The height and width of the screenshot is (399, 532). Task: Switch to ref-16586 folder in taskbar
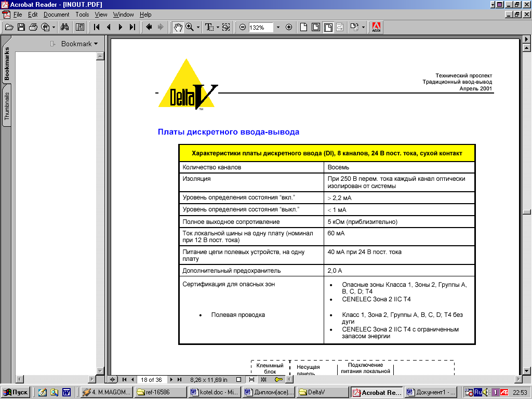(x=161, y=392)
